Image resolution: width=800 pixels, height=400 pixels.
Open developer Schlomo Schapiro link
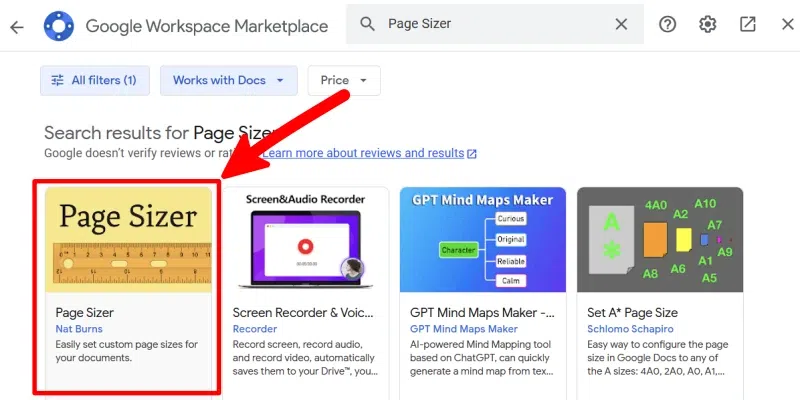coord(630,329)
